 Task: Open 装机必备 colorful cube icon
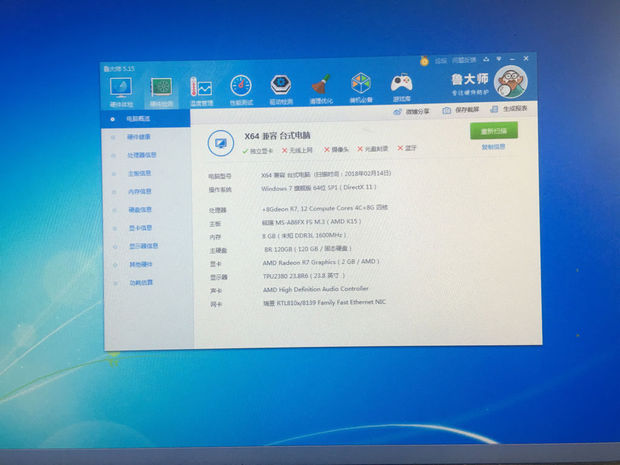click(361, 83)
